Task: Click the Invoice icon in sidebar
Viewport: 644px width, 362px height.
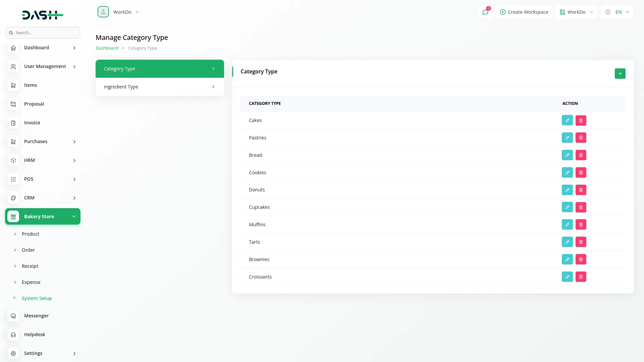Action: tap(13, 123)
